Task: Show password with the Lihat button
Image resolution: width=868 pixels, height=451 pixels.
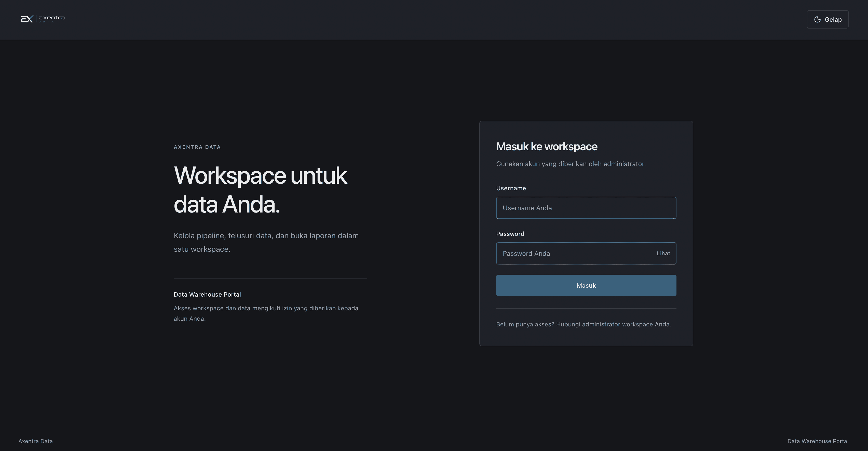Action: click(x=663, y=254)
